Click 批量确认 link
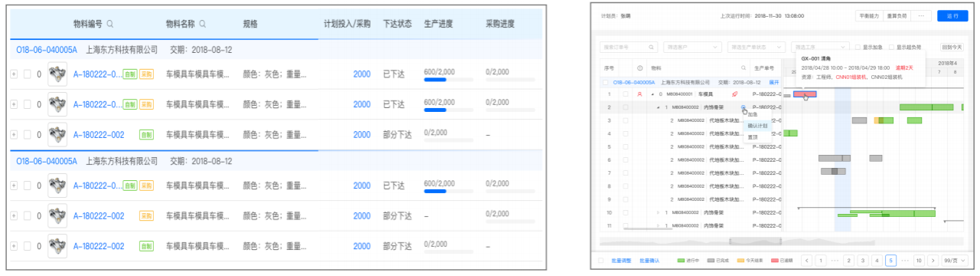Screen dimensions: 980x276 648,261
